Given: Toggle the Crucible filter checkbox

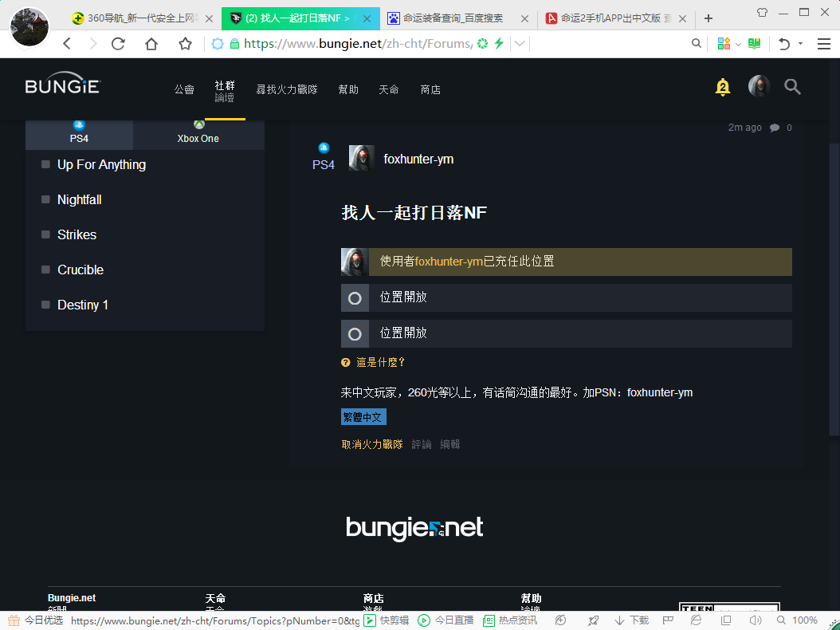Looking at the screenshot, I should (45, 270).
